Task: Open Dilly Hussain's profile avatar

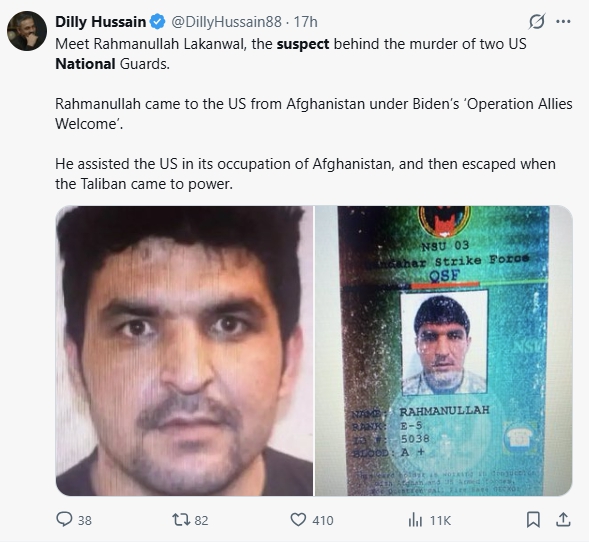Action: pos(27,31)
